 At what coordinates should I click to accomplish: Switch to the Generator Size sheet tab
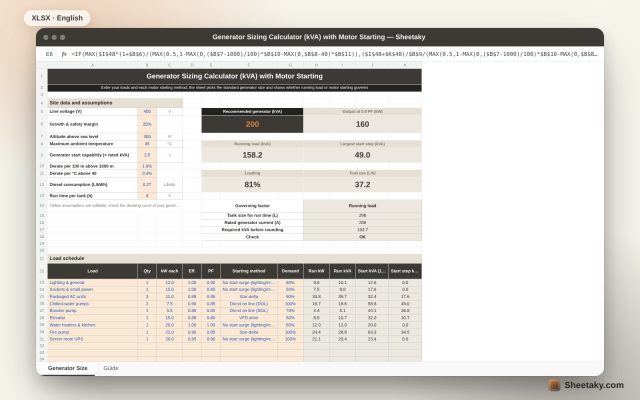67,368
